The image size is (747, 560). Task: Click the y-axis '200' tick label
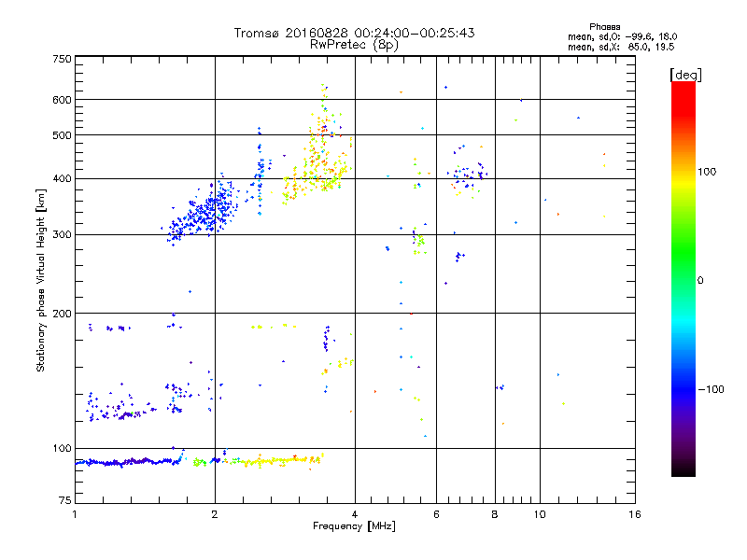coord(62,314)
